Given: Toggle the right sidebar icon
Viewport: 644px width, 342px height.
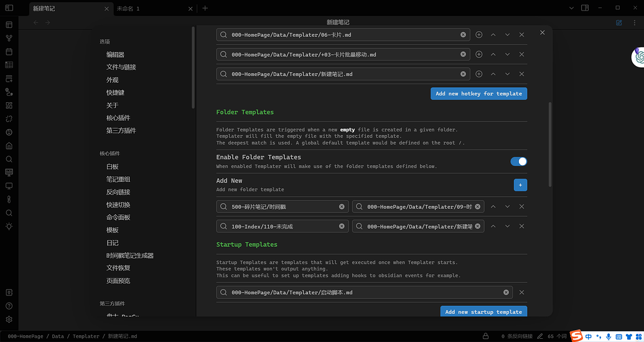Looking at the screenshot, I should (585, 8).
